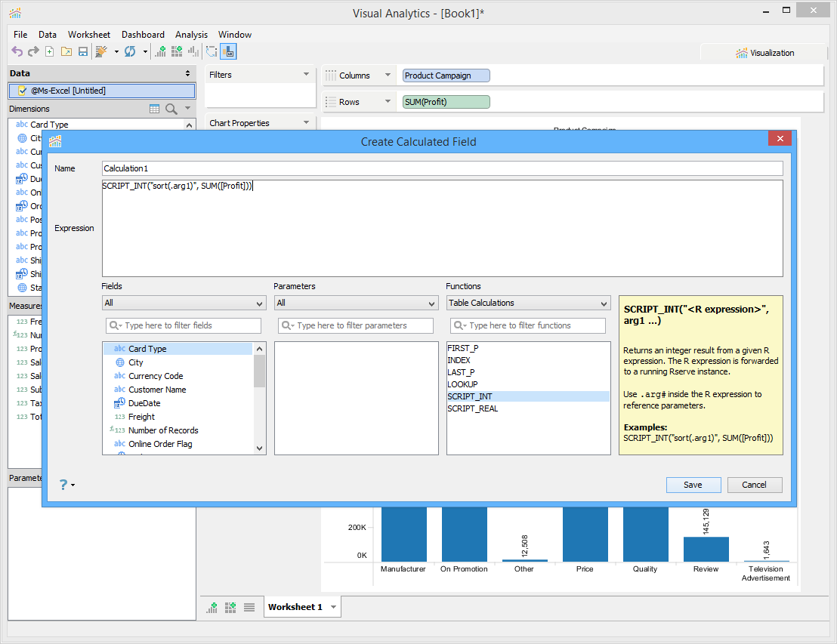Open the Analysis menu
Image resolution: width=837 pixels, height=644 pixels.
click(x=191, y=35)
